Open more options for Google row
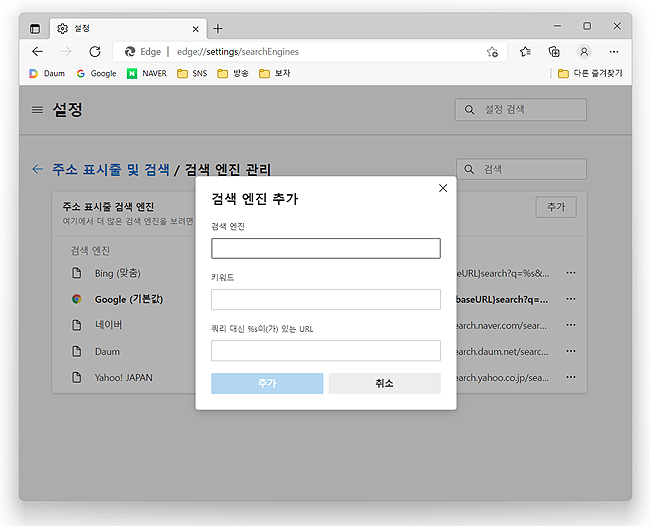This screenshot has width=650, height=526. pyautogui.click(x=571, y=299)
